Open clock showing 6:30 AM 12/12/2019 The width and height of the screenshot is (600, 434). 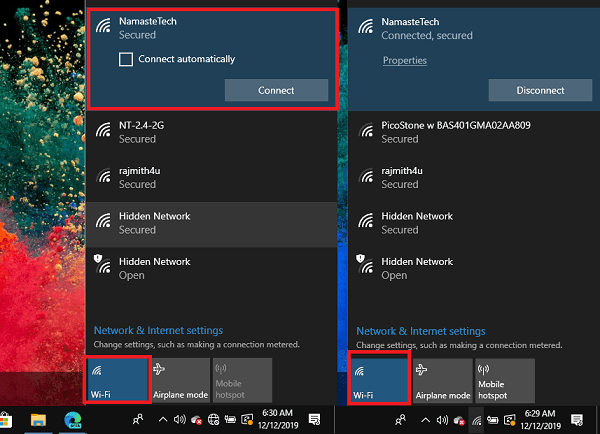pyautogui.click(x=278, y=419)
